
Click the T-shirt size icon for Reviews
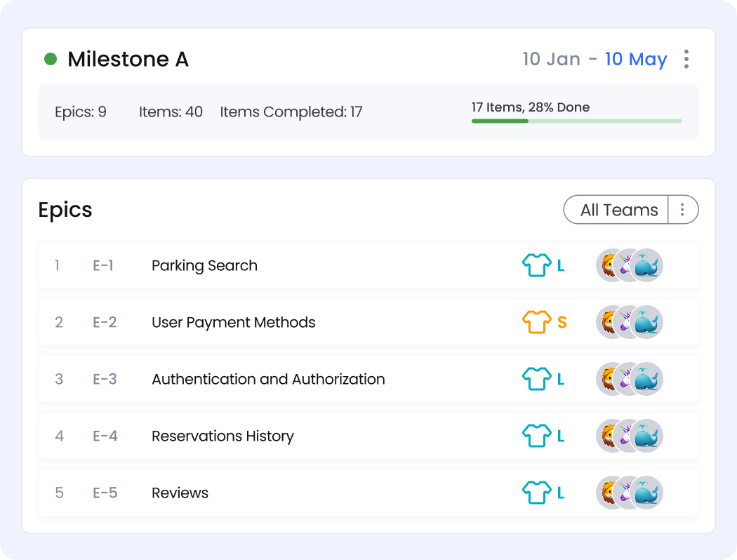click(537, 493)
